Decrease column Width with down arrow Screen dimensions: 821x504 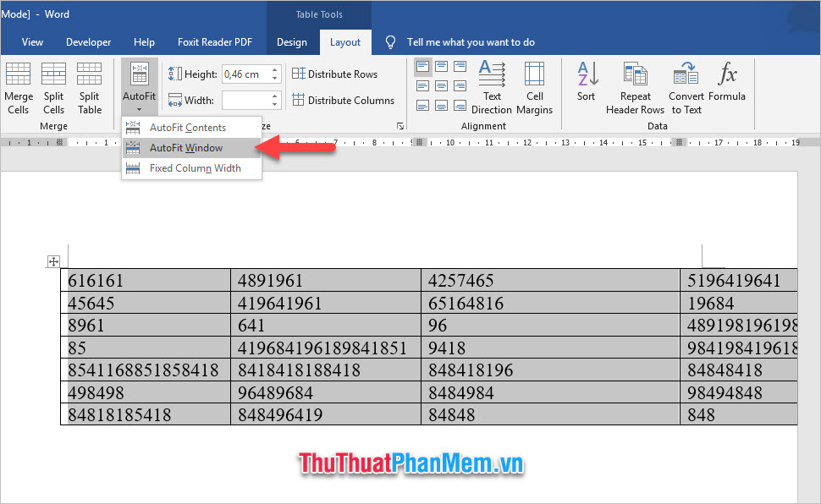275,105
